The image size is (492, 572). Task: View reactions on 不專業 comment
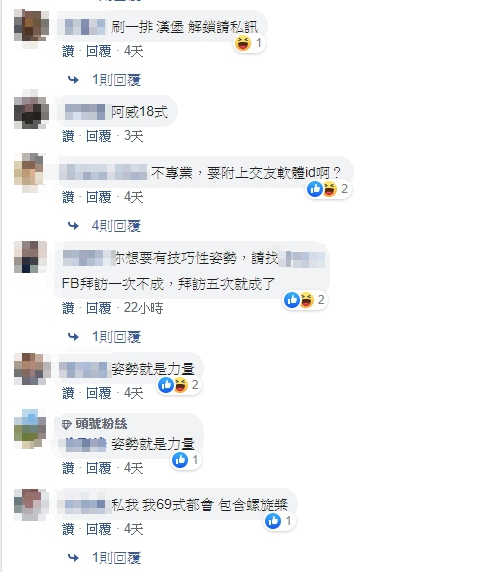[x=329, y=189]
